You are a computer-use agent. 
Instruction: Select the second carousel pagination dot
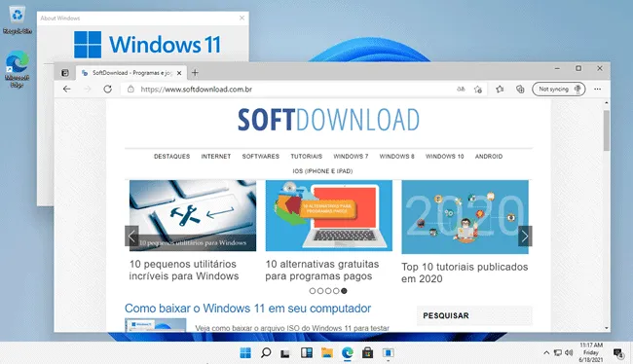point(320,291)
